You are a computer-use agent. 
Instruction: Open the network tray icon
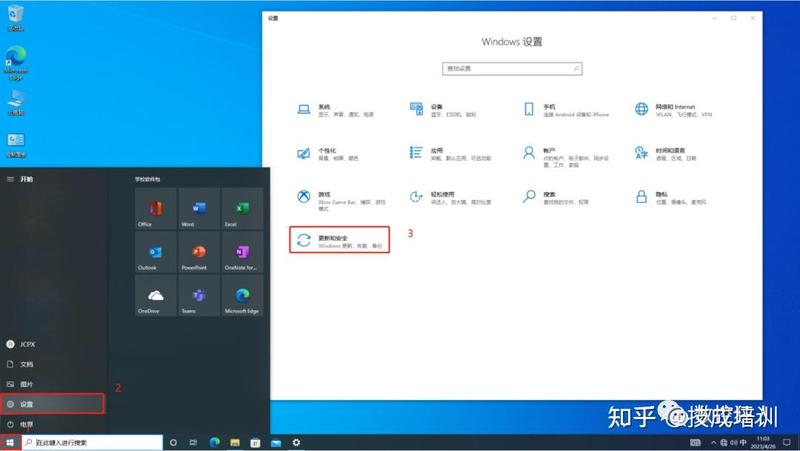pos(723,442)
